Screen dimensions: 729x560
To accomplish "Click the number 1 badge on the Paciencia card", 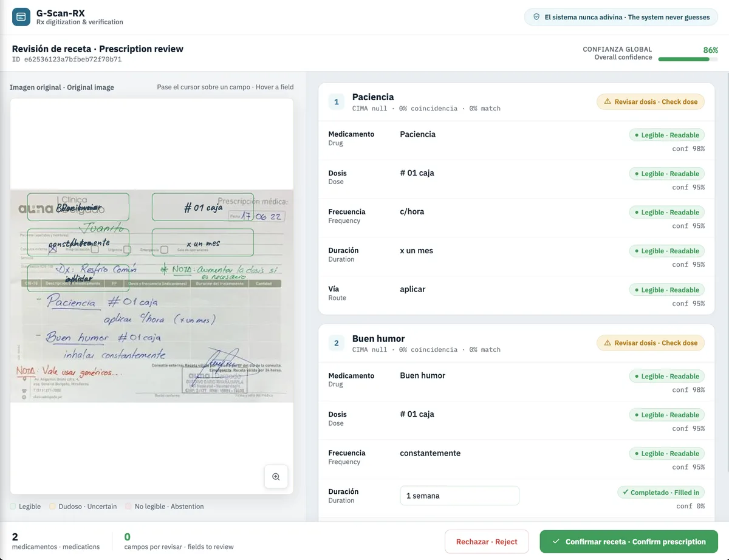I will point(337,101).
